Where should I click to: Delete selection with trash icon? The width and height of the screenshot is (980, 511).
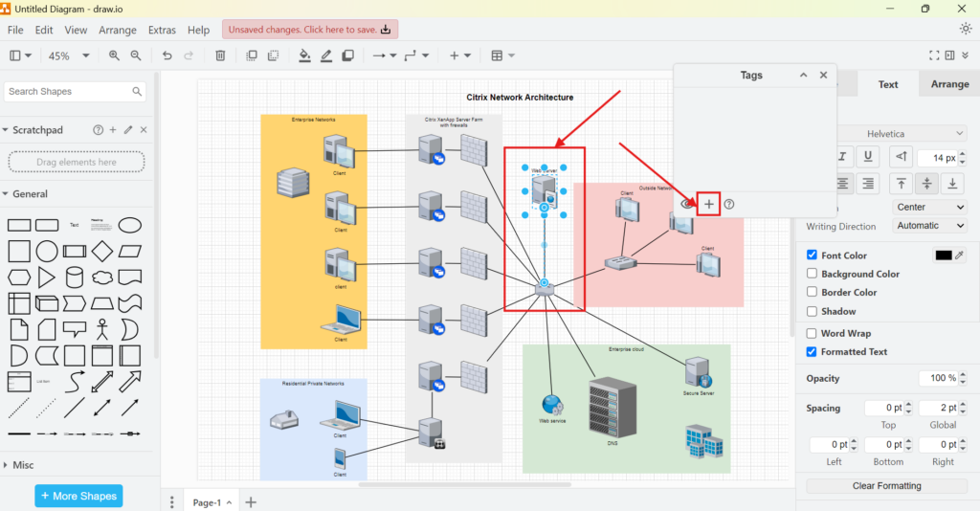coord(220,56)
